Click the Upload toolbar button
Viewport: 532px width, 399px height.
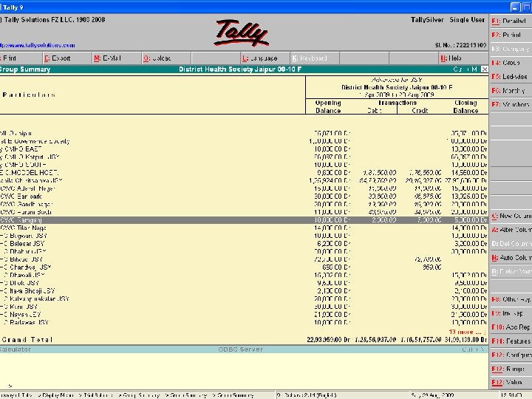click(166, 58)
